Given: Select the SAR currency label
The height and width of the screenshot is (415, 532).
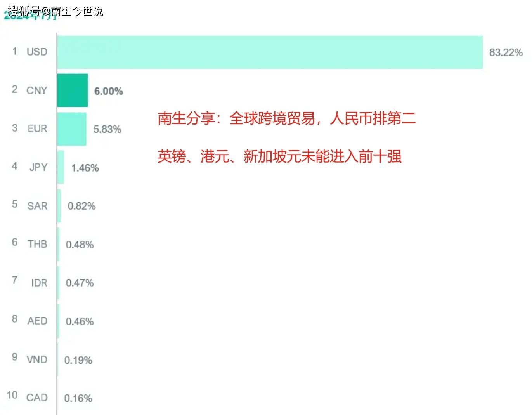Looking at the screenshot, I should click(37, 206).
